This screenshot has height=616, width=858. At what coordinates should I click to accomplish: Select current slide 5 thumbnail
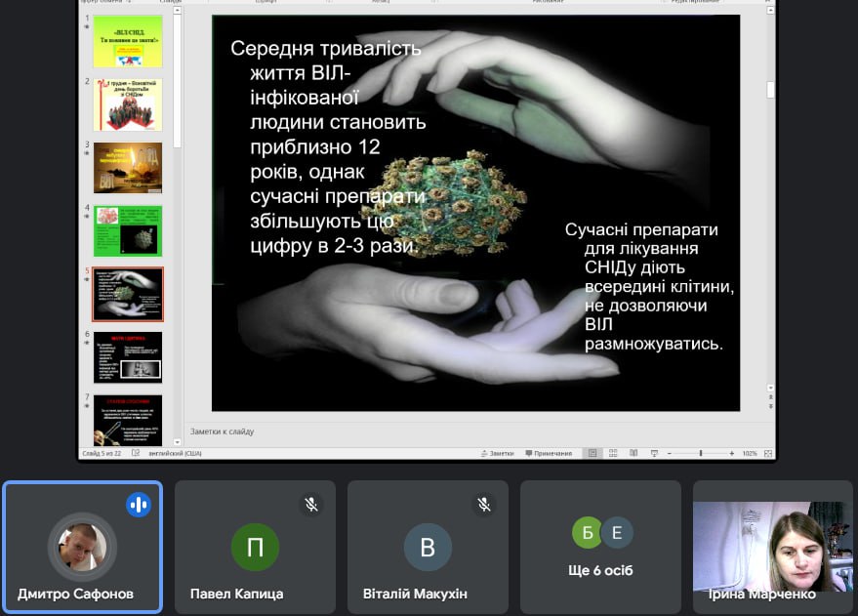pyautogui.click(x=128, y=294)
